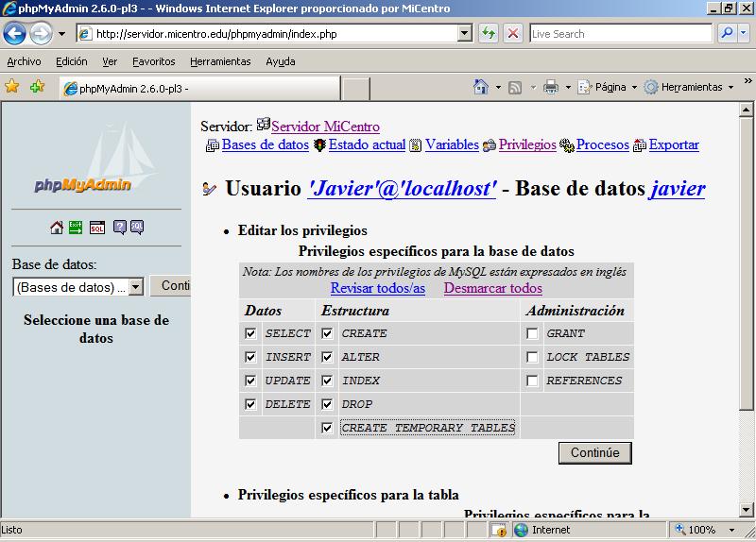756x542 pixels.
Task: Expand the Bases de datos dropdown
Action: point(135,287)
